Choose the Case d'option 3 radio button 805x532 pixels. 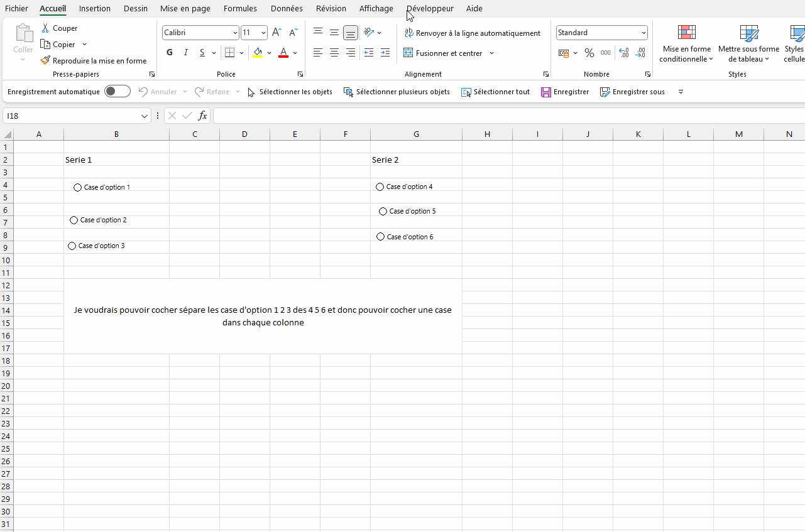(72, 246)
